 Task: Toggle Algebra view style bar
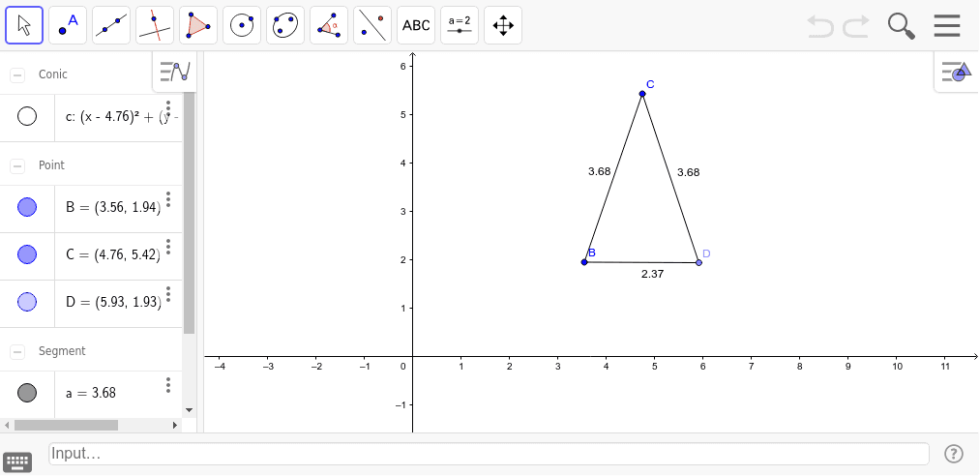click(x=174, y=72)
